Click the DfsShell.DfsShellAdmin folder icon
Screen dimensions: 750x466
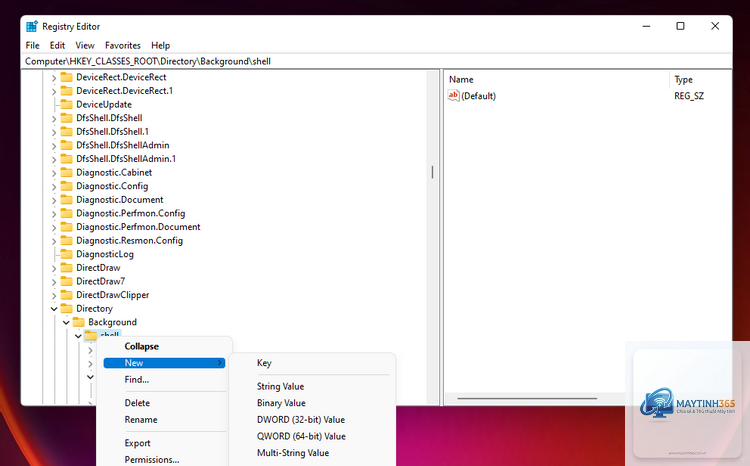pos(66,145)
